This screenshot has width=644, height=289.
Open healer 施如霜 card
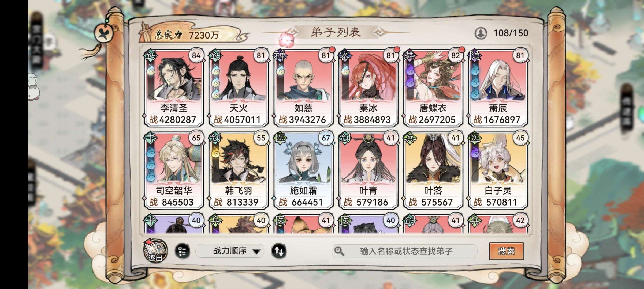point(303,170)
